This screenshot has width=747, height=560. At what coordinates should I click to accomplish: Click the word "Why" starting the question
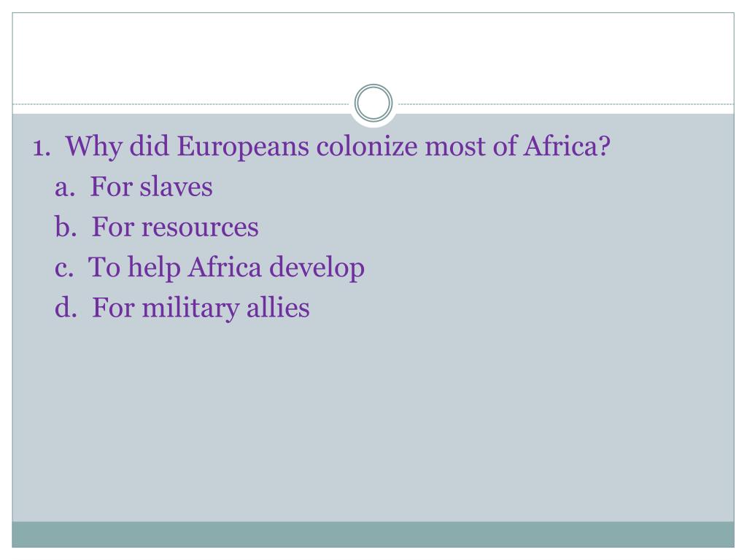tap(94, 147)
